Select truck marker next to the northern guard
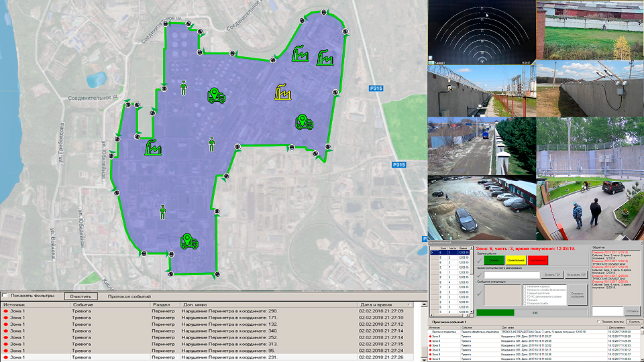644x362 pixels. 217,96
